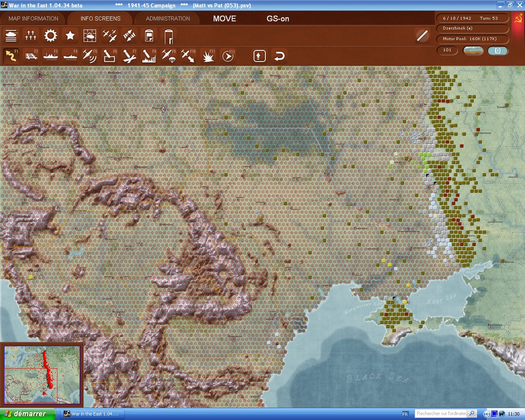Screen dimensions: 525x420
Task: Select the F10 air transfer mode
Action: pyautogui.click(x=188, y=56)
